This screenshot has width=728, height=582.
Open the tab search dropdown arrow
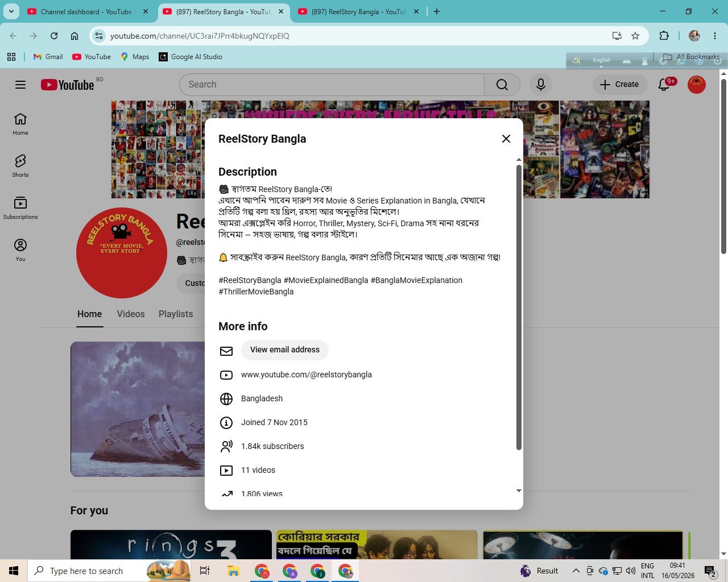pyautogui.click(x=11, y=11)
